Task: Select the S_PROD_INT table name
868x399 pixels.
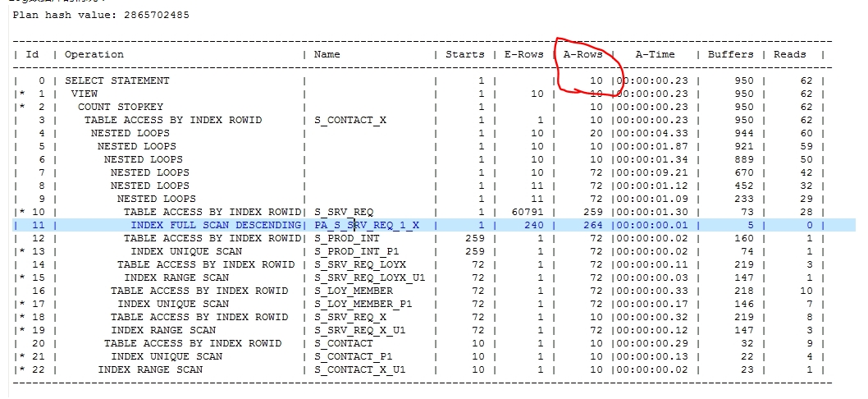Action: pyautogui.click(x=347, y=238)
